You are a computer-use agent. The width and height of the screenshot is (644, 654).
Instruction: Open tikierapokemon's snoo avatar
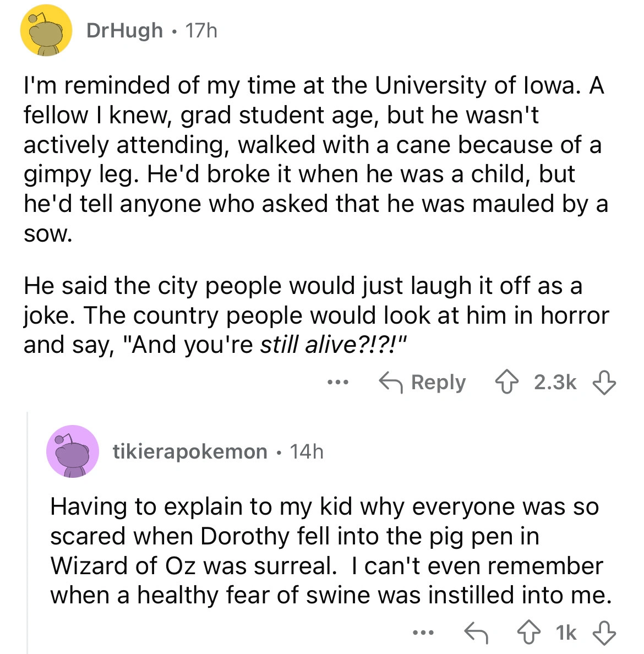73,451
